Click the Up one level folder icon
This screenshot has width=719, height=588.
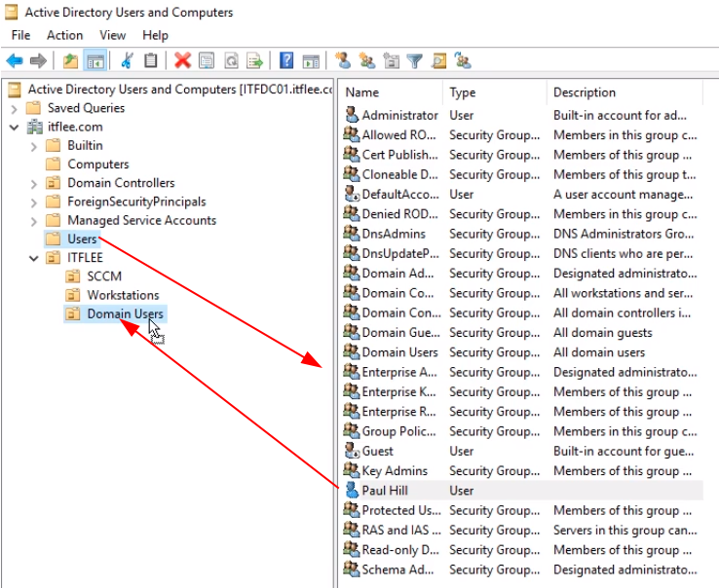click(70, 60)
